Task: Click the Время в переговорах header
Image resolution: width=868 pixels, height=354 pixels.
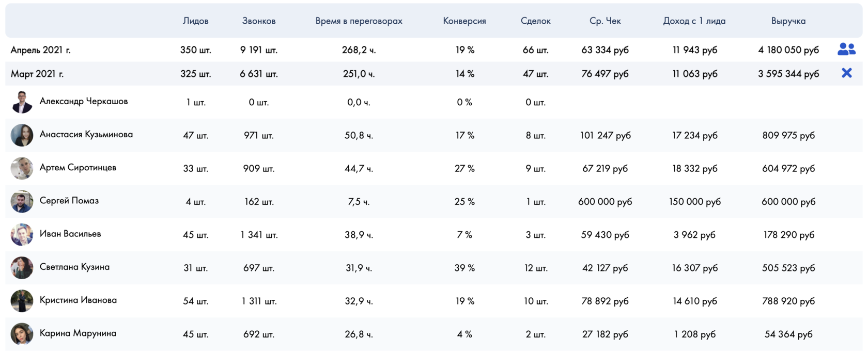Action: 359,21
